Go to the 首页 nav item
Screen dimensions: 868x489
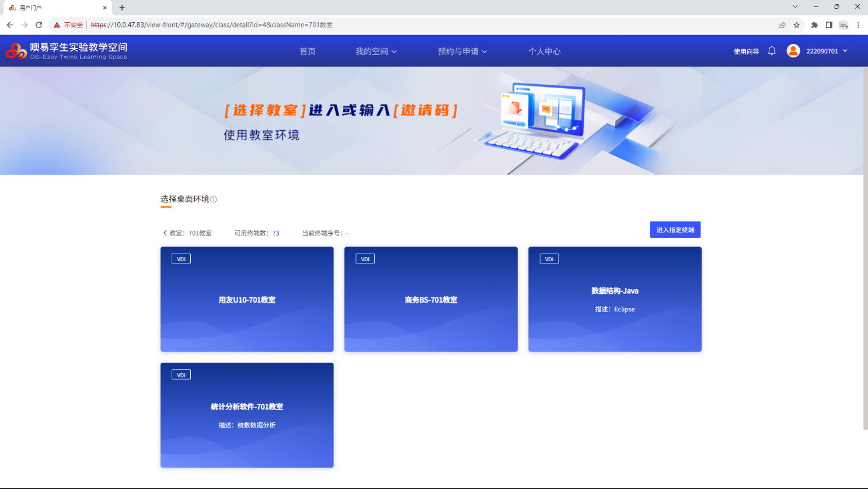pos(308,51)
